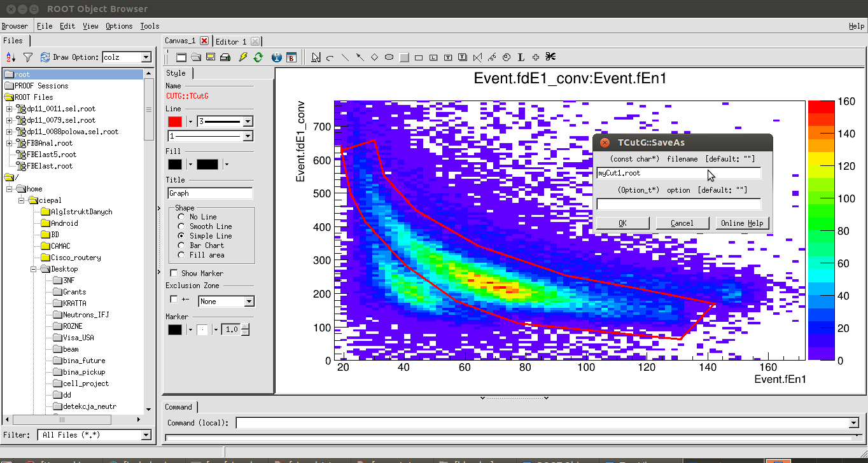Select the PavesText stacked T tool
868x463 pixels.
pos(463,57)
